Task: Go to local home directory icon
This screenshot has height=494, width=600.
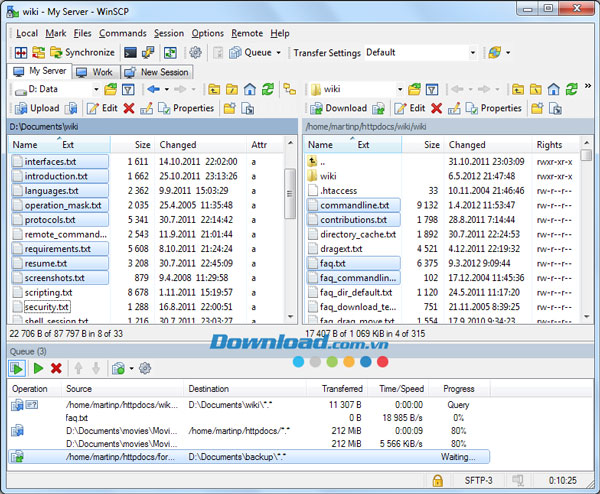Action: (x=250, y=90)
